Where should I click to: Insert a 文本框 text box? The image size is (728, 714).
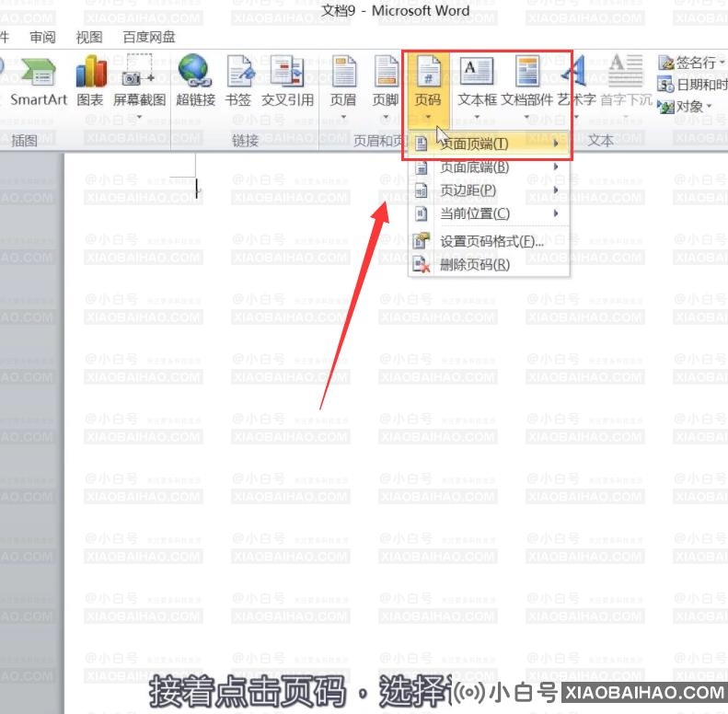(x=477, y=86)
